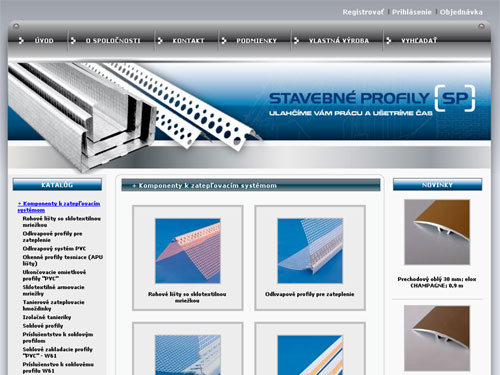
Task: Select Odkvapový systém PVC in catalog
Action: point(54,249)
